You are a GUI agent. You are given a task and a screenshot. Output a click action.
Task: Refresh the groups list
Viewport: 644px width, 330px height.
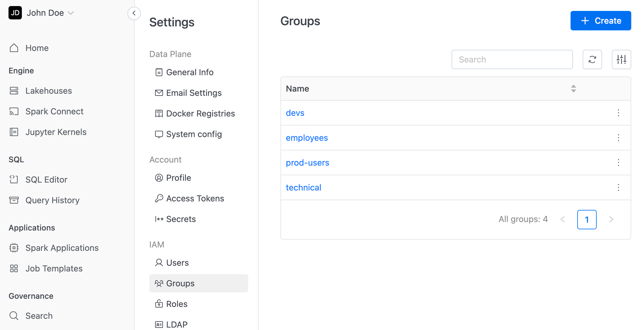(x=592, y=59)
